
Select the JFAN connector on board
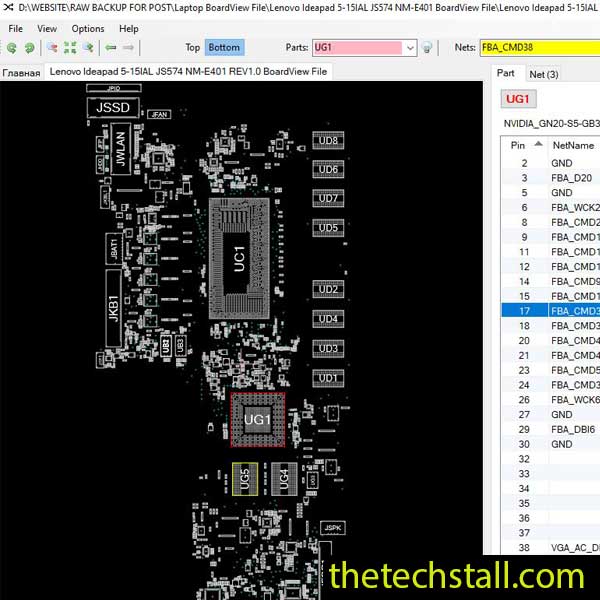click(159, 114)
